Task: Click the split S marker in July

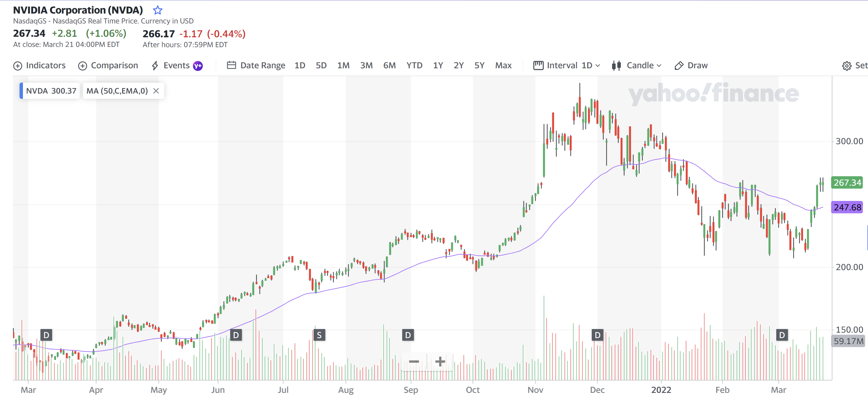Action: click(319, 335)
